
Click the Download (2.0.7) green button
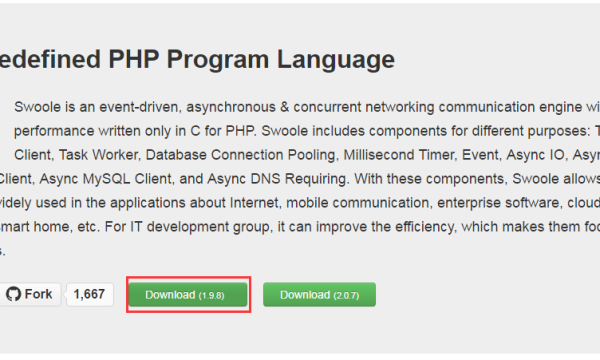coord(320,295)
